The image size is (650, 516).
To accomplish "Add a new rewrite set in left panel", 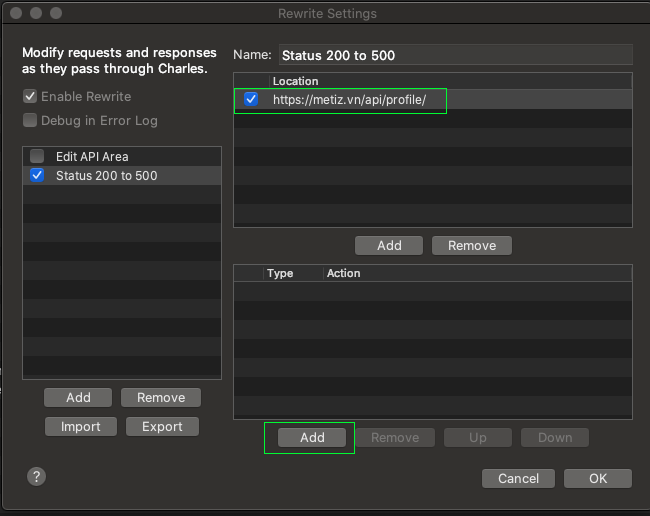I will click(x=78, y=397).
